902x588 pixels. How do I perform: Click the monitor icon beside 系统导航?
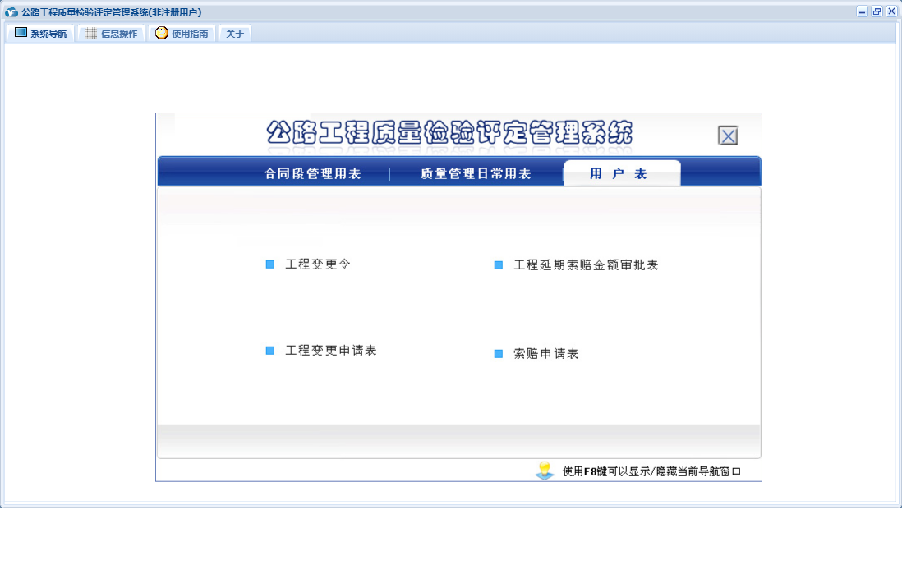tap(21, 33)
